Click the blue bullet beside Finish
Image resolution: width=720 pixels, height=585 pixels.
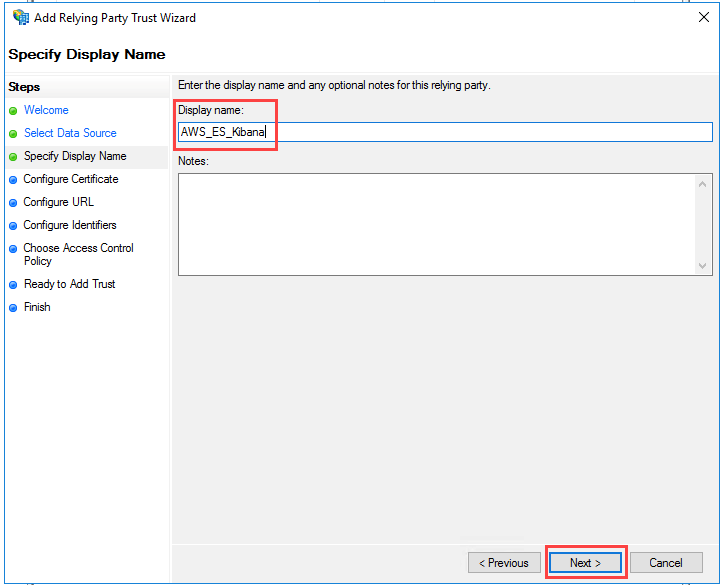tap(13, 308)
